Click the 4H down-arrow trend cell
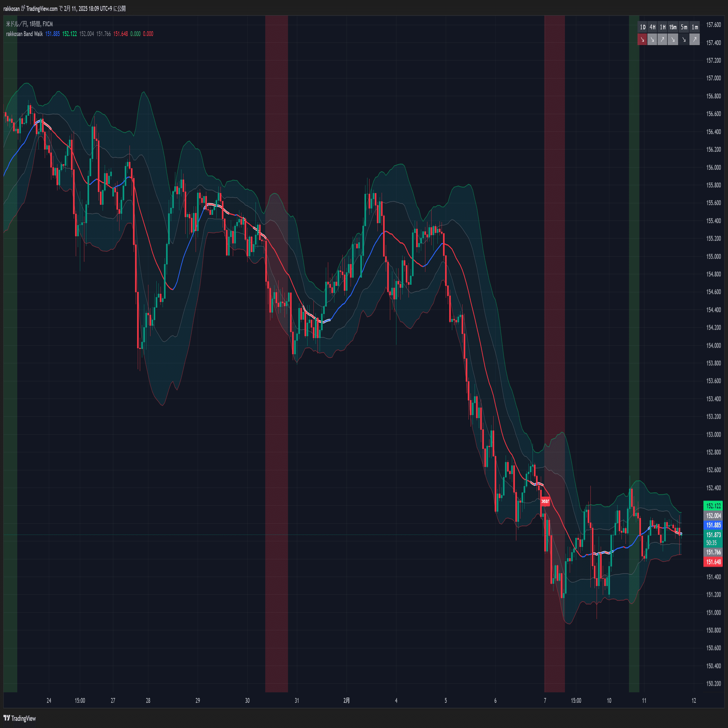Viewport: 728px width, 728px height. click(652, 39)
